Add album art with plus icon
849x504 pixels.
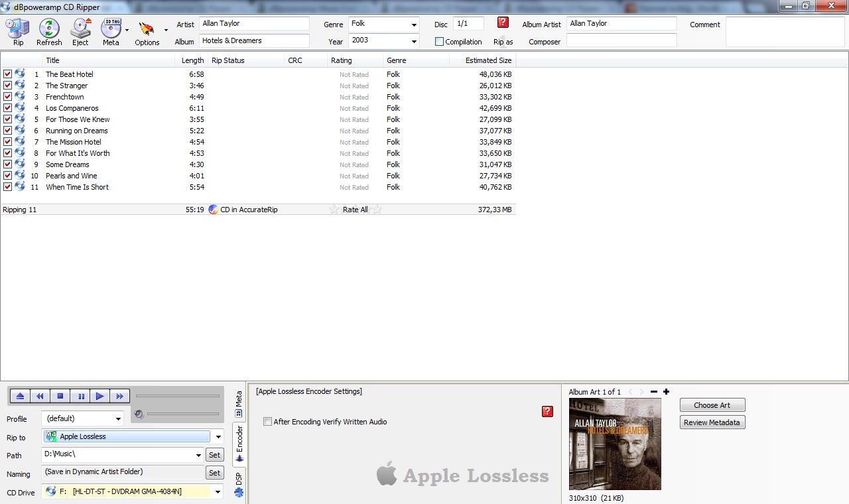click(666, 392)
